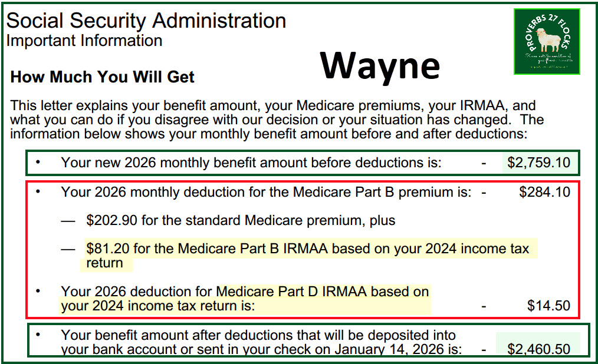The width and height of the screenshot is (598, 364).
Task: Click the word return under Part B IRMAA
Action: point(104,263)
